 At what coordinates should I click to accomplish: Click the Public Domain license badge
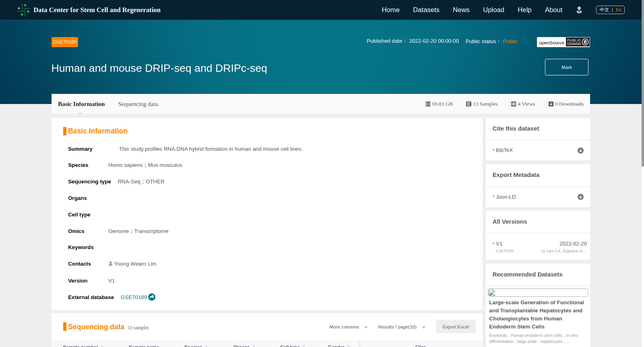point(578,42)
